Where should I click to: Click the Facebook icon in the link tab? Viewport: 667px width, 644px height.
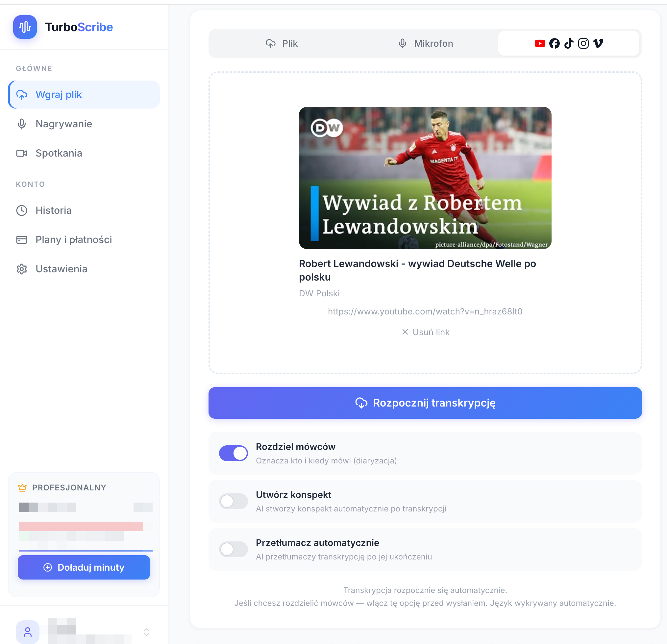[555, 43]
